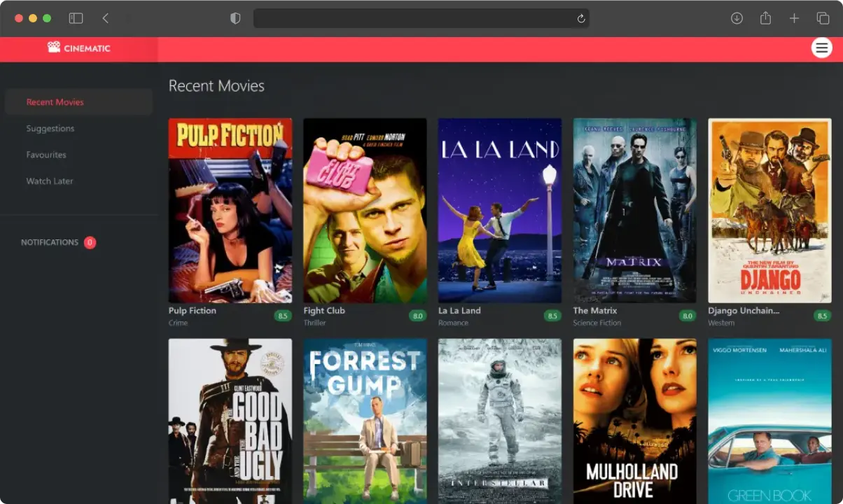Click the Fight Club 8.0 rating badge
Viewport: 843px width, 504px height.
(x=418, y=316)
